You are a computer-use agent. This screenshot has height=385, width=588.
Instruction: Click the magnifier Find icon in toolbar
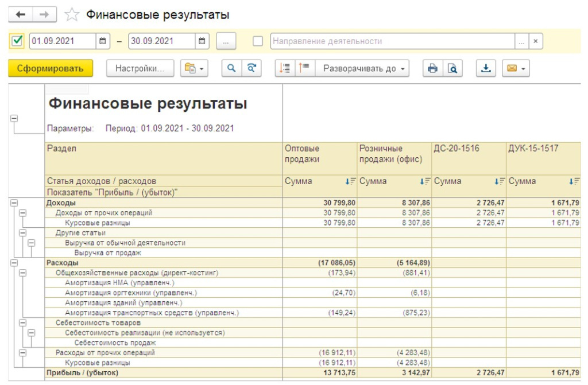click(231, 68)
